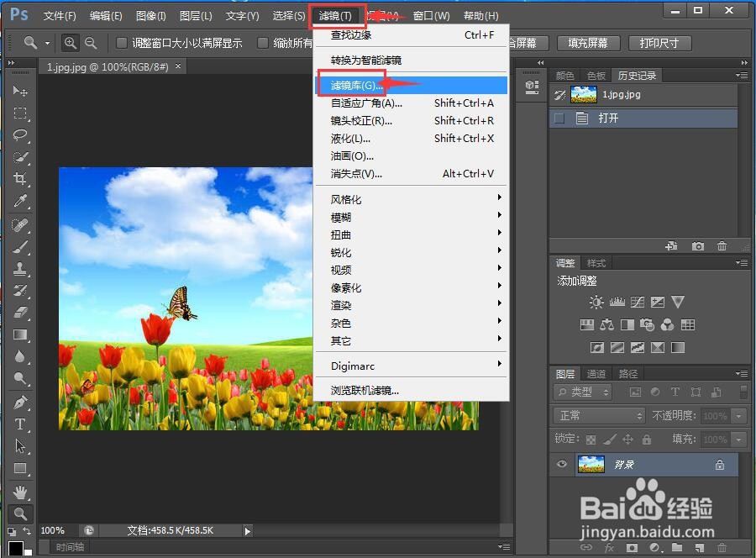Add a Vibrance adjustment triangle icon
The height and width of the screenshot is (558, 756).
pos(677,302)
